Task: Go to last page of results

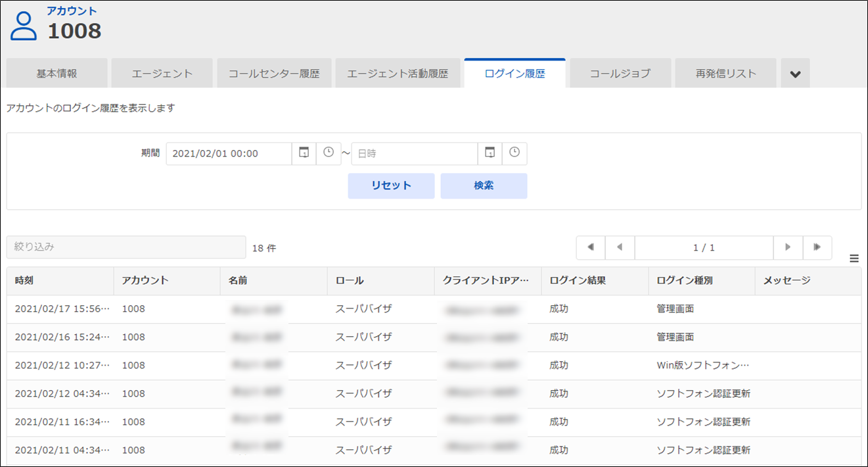Action: pos(817,247)
